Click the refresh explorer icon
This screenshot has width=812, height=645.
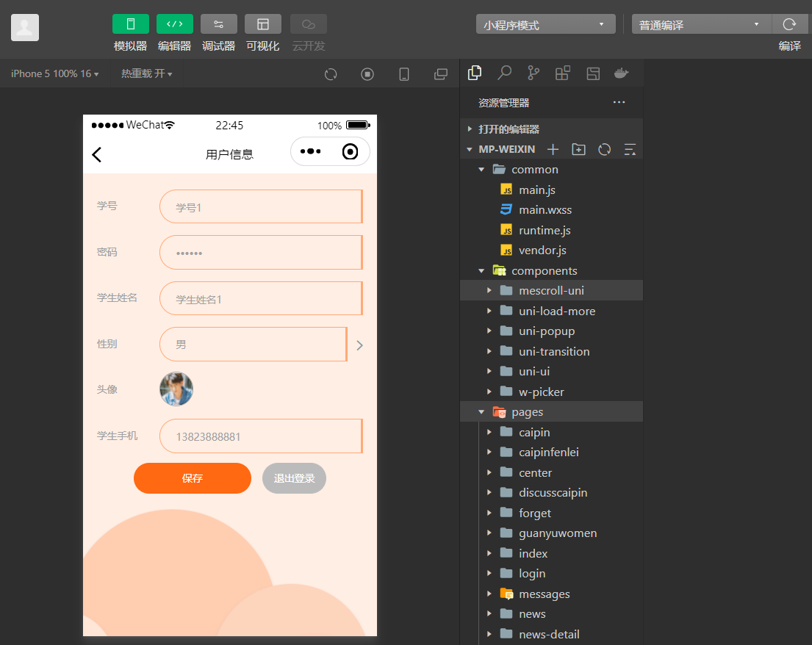click(604, 150)
